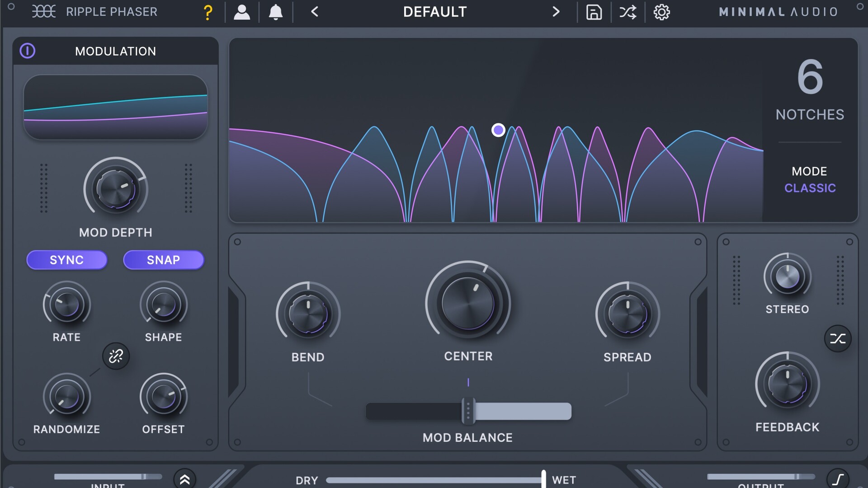Open settings gear icon
The image size is (868, 488).
point(662,12)
